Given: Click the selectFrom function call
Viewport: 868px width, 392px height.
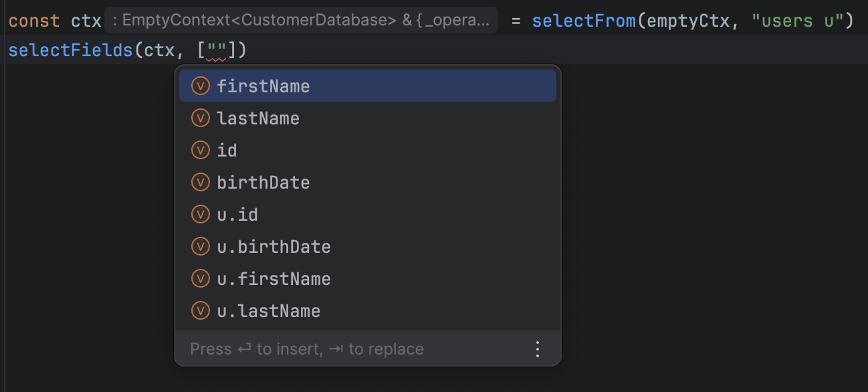Looking at the screenshot, I should click(584, 21).
